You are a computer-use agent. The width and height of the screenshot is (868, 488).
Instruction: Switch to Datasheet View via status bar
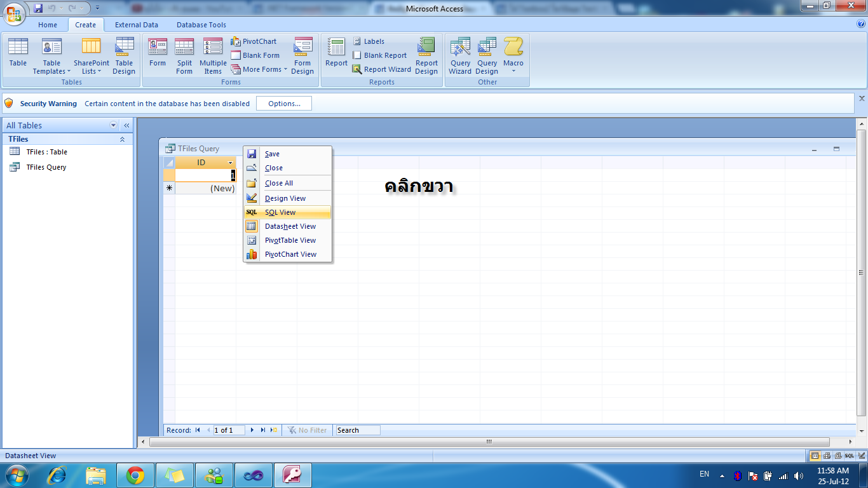[815, 456]
